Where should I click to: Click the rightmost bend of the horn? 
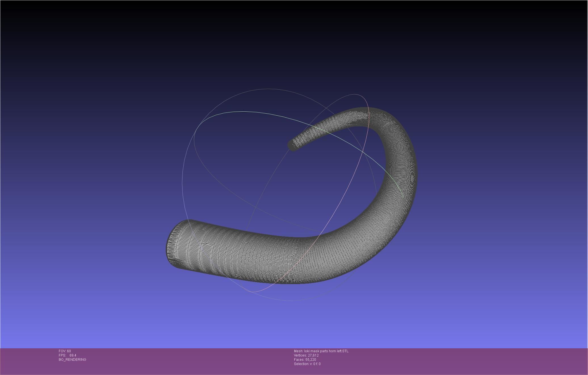pyautogui.click(x=404, y=173)
